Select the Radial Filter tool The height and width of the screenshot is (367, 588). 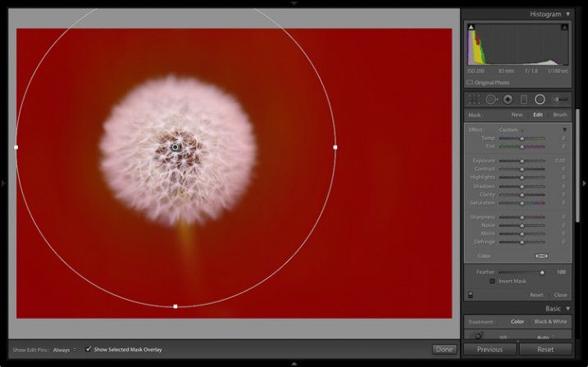540,99
